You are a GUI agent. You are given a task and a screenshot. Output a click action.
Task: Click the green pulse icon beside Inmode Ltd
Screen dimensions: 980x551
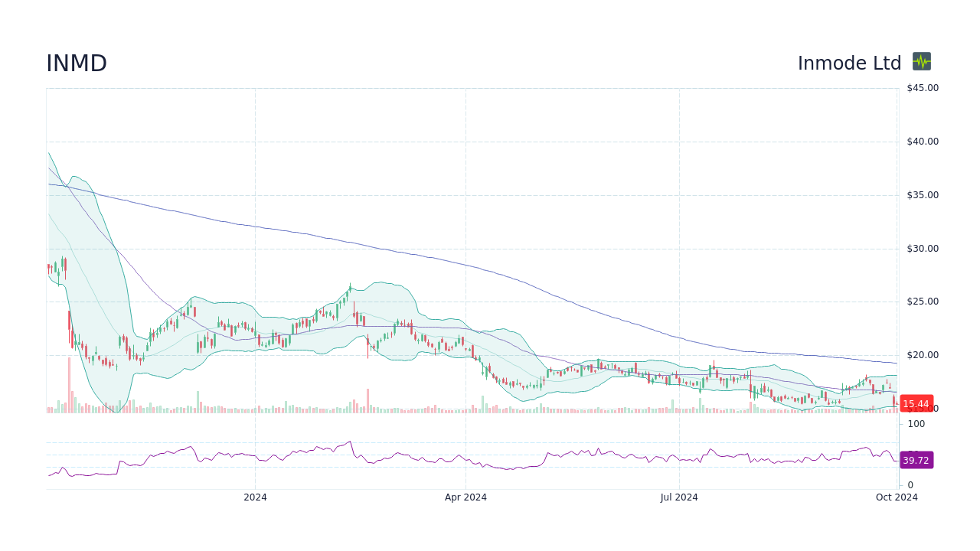point(922,61)
